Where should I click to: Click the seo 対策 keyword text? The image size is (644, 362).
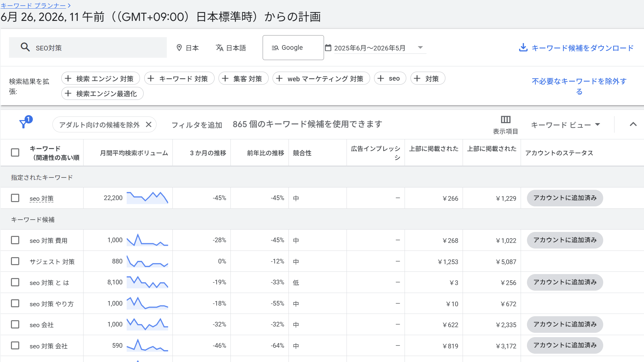coord(41,198)
